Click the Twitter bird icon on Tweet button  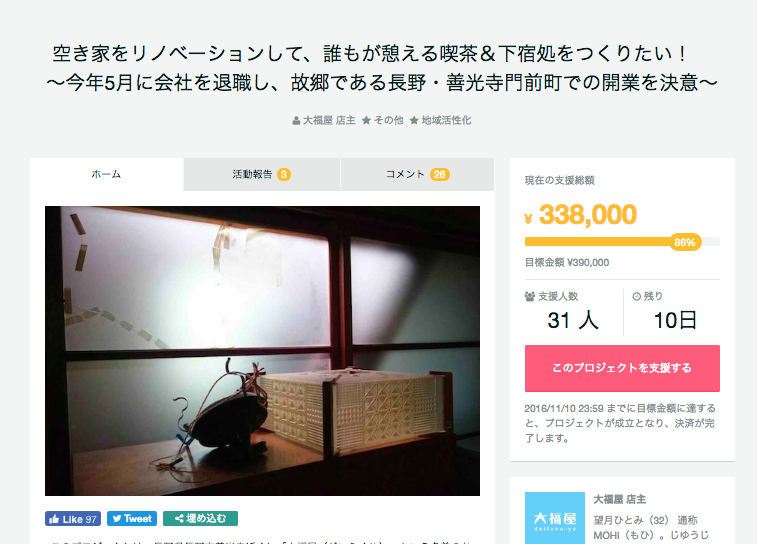click(117, 519)
